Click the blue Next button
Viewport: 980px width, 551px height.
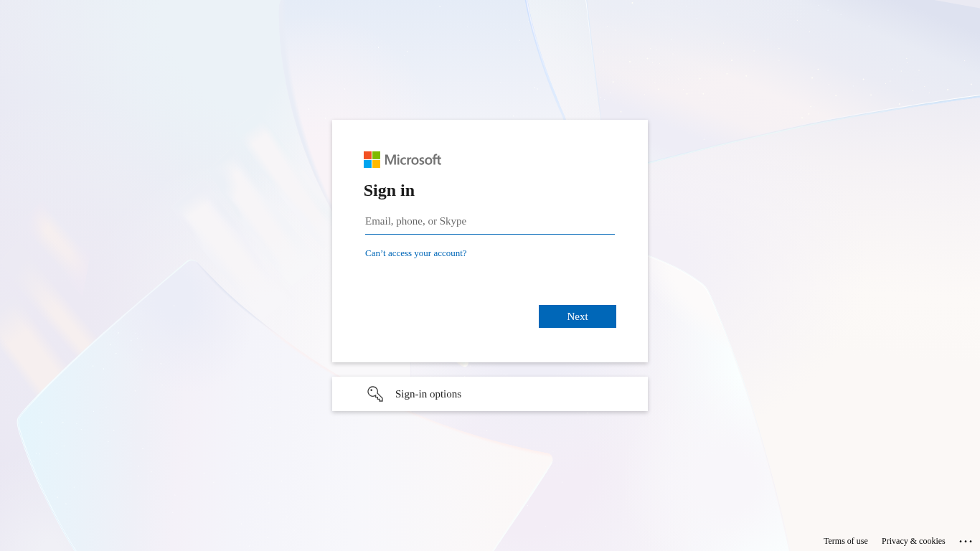[578, 316]
